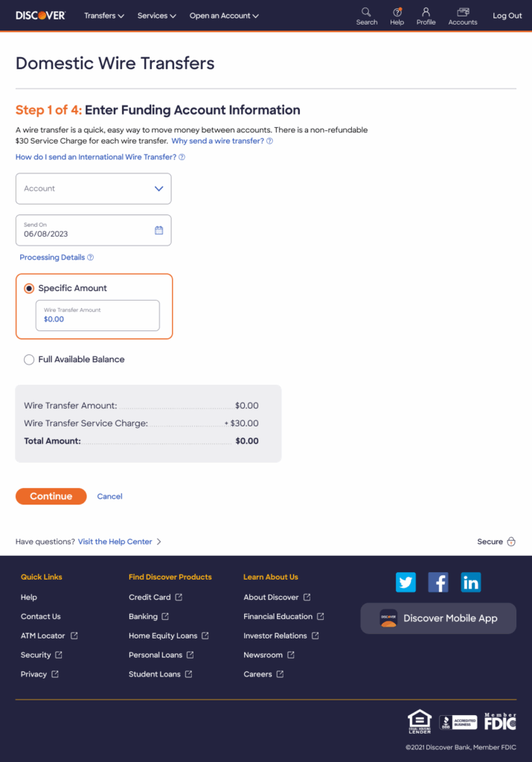Screen dimensions: 532x762
Task: Click the Cancel link
Action: coord(109,496)
